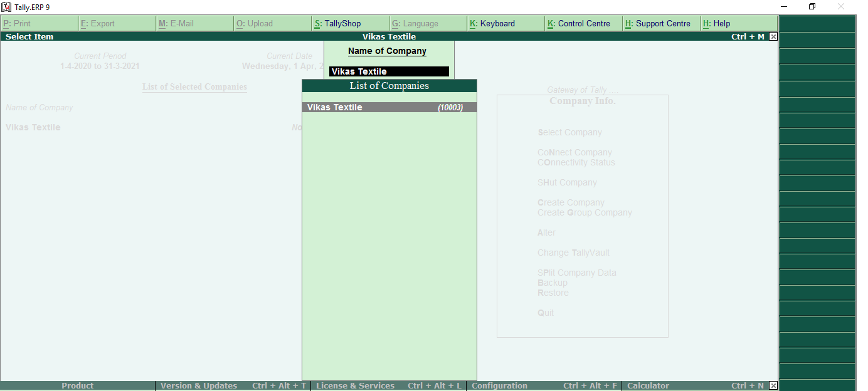
Task: Open the Print menu button
Action: point(40,24)
